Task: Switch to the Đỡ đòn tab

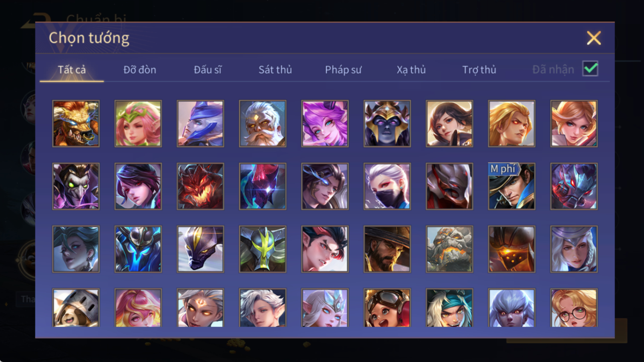Action: [x=140, y=70]
